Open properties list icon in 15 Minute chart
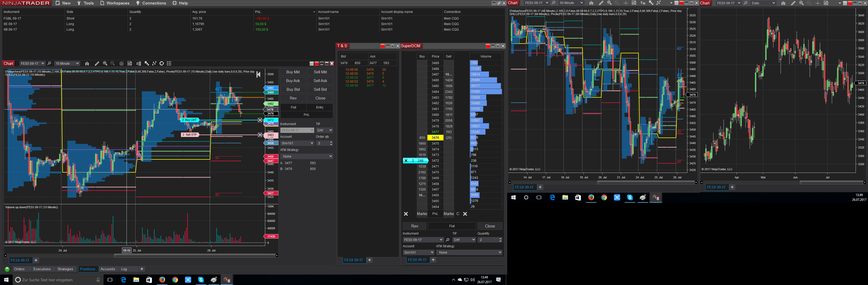Screen dimensions: 868x285 tap(169, 64)
